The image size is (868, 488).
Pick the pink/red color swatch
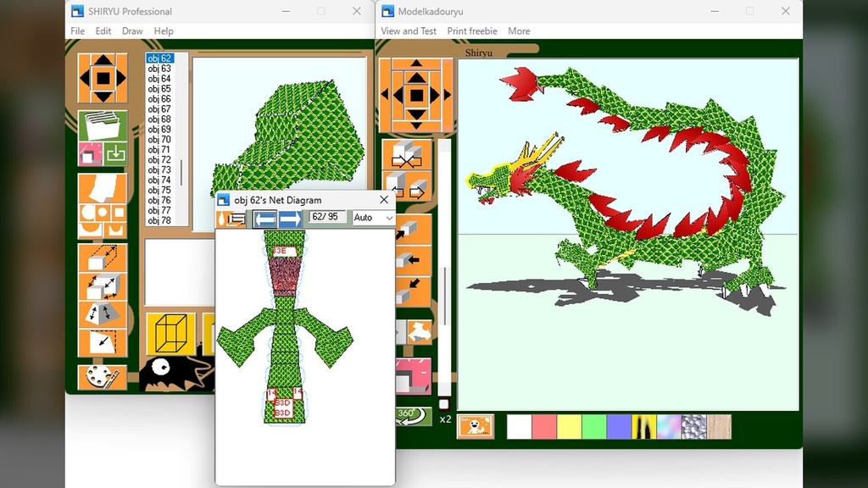[544, 427]
